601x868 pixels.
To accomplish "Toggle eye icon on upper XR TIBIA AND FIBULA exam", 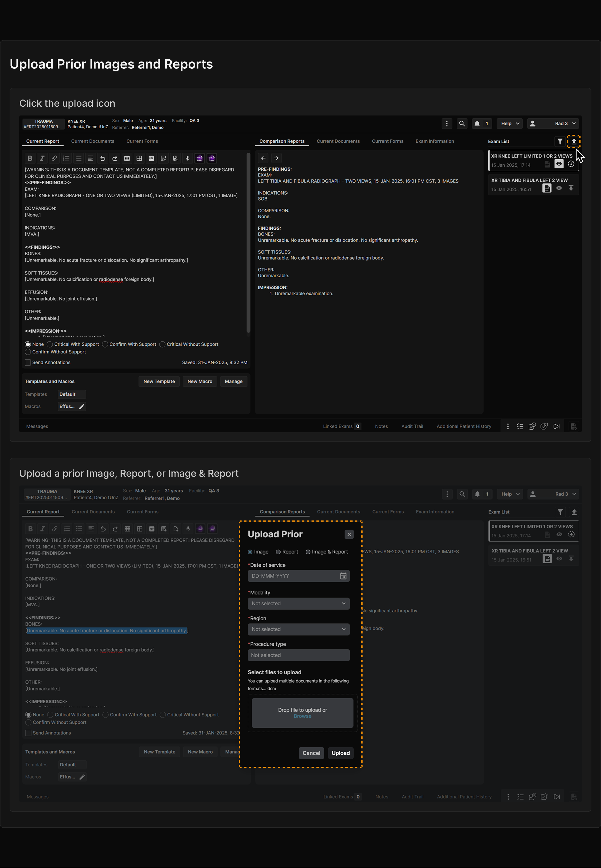I will 559,188.
